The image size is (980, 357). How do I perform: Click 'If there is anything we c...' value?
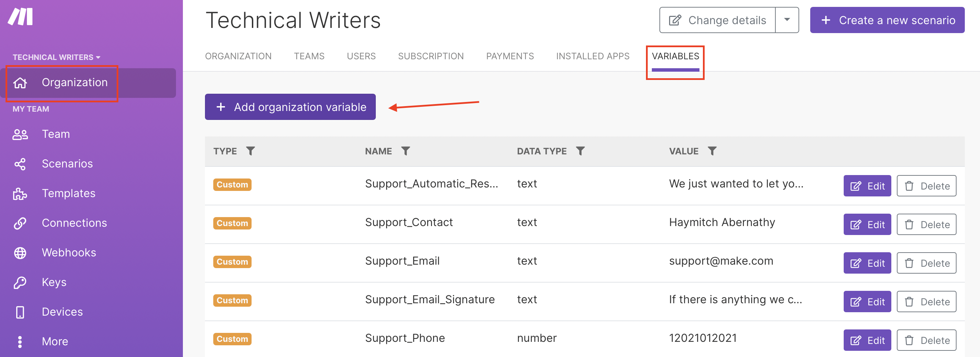click(x=735, y=300)
